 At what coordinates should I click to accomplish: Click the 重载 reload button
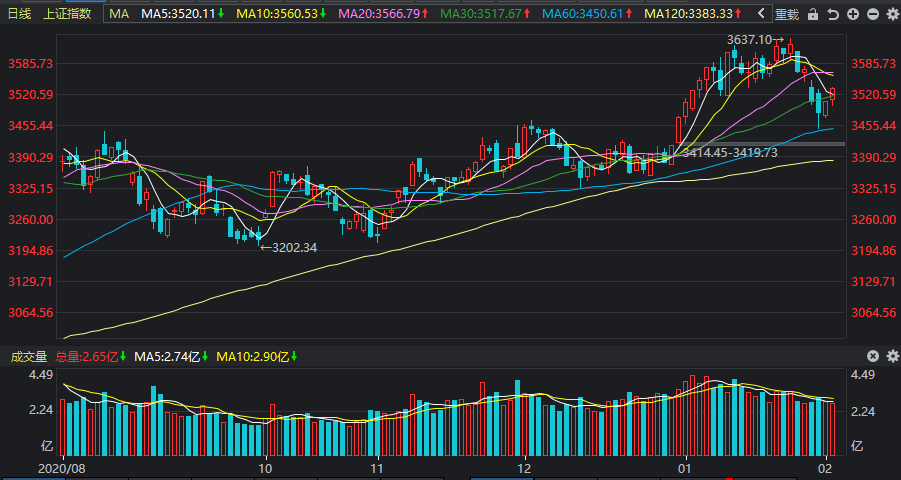(787, 14)
